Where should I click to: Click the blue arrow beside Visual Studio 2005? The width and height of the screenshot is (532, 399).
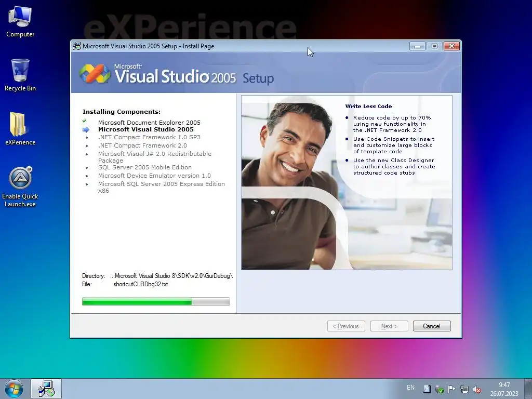[x=86, y=129]
